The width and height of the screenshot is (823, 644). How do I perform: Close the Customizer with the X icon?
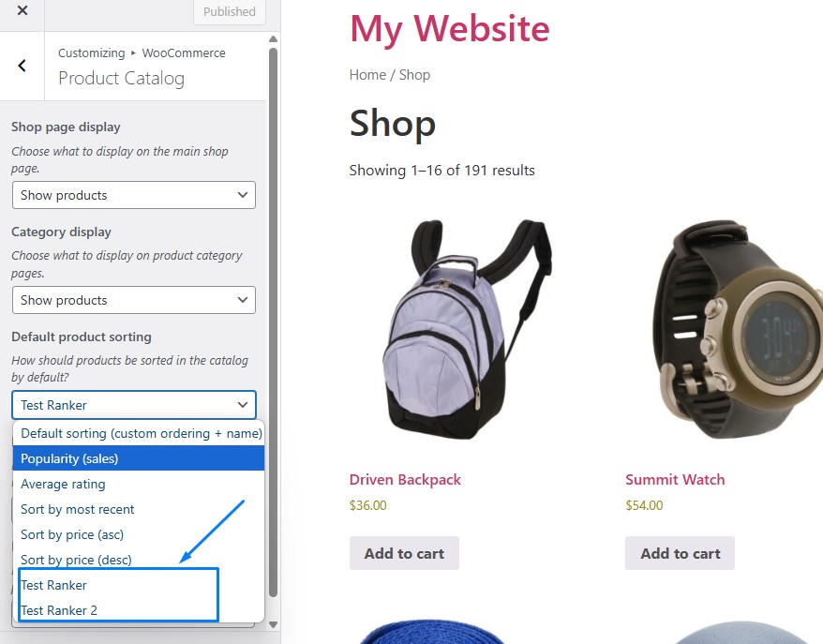point(22,10)
